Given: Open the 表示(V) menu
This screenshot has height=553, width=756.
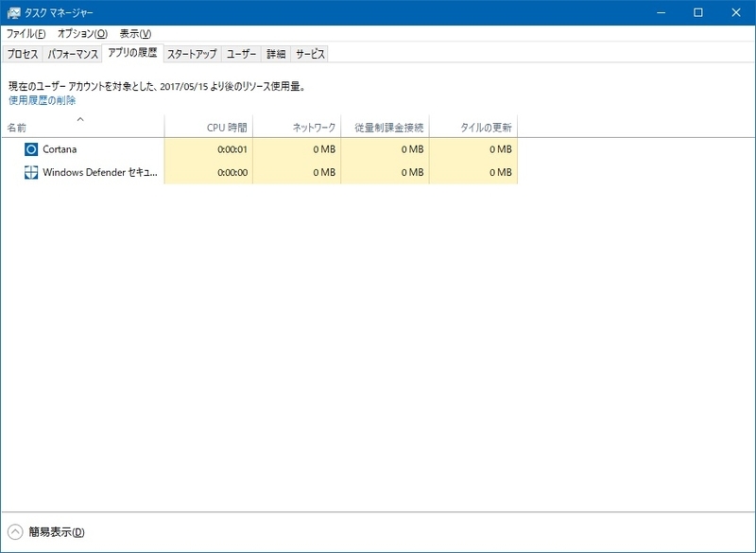Looking at the screenshot, I should (x=135, y=34).
